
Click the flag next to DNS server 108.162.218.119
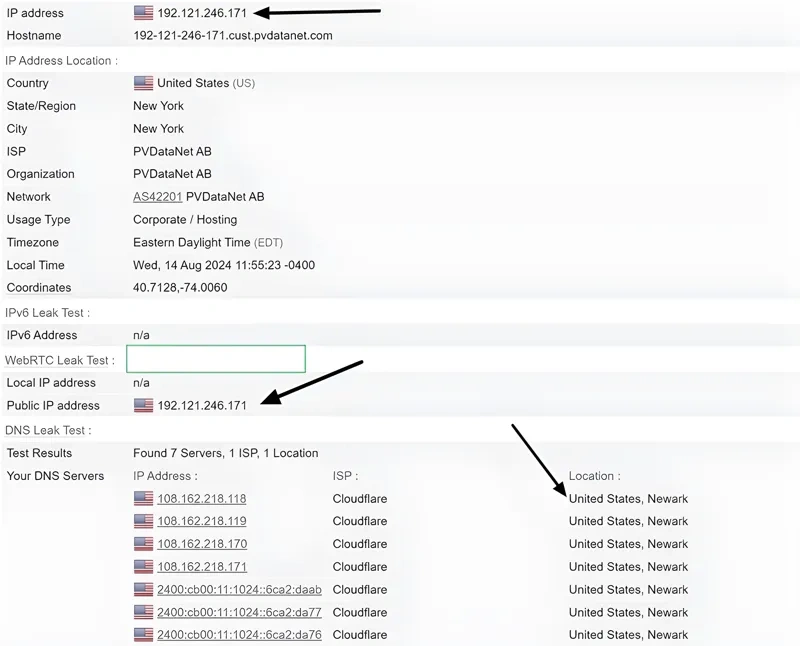pos(142,521)
